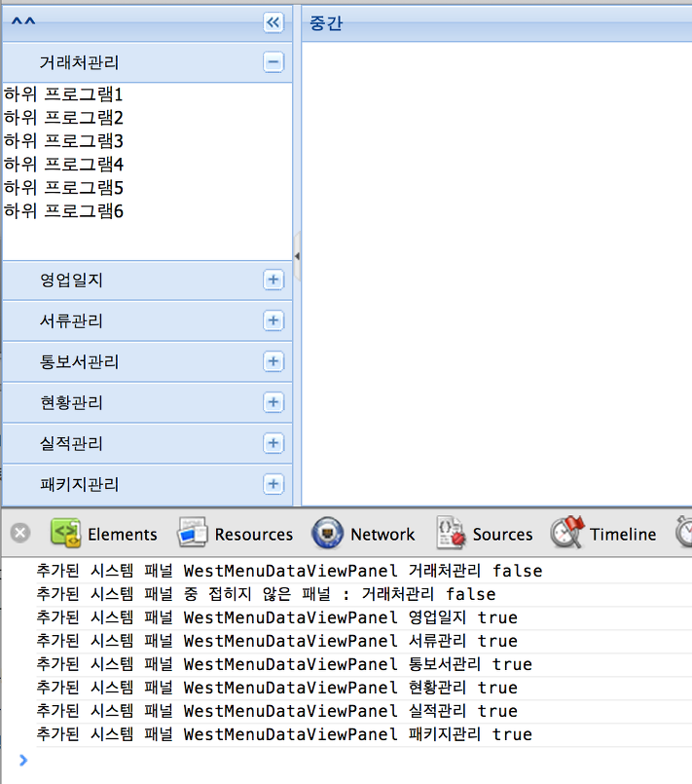Click the 실적관리 panel header title
Image resolution: width=692 pixels, height=784 pixels.
tap(71, 443)
